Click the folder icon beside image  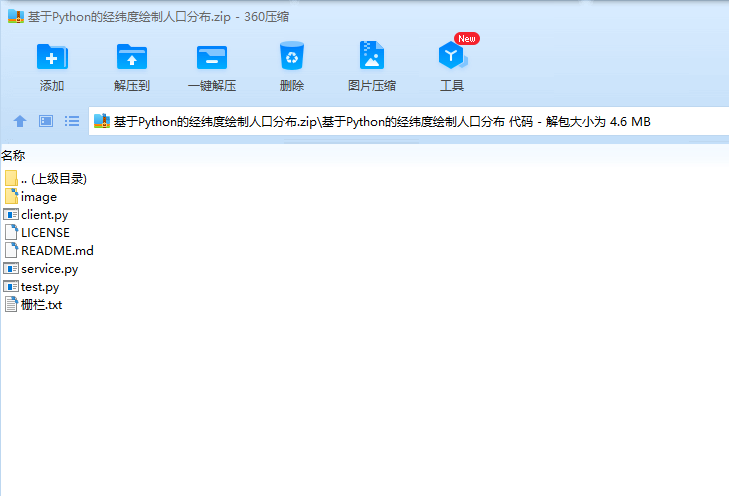[x=11, y=196]
